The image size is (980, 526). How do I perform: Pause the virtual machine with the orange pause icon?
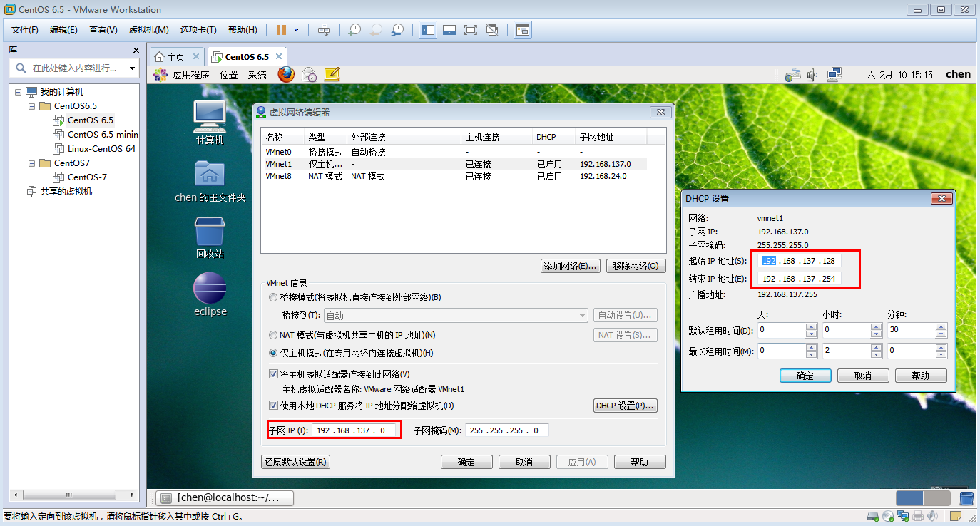pos(281,30)
